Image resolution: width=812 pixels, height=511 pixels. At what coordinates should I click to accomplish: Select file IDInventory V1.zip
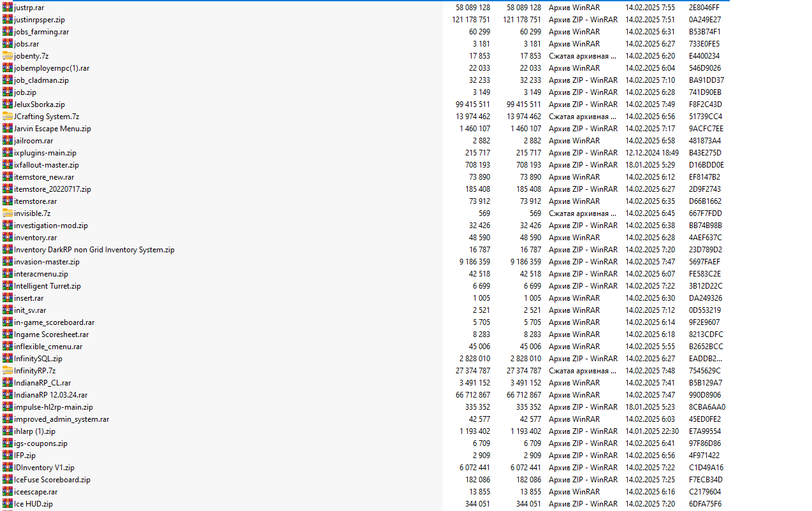click(x=44, y=468)
